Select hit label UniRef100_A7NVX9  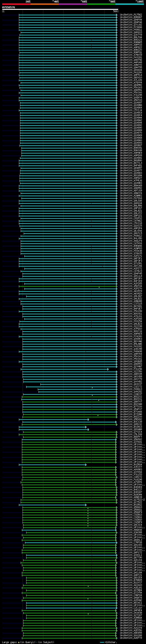click(131, 55)
